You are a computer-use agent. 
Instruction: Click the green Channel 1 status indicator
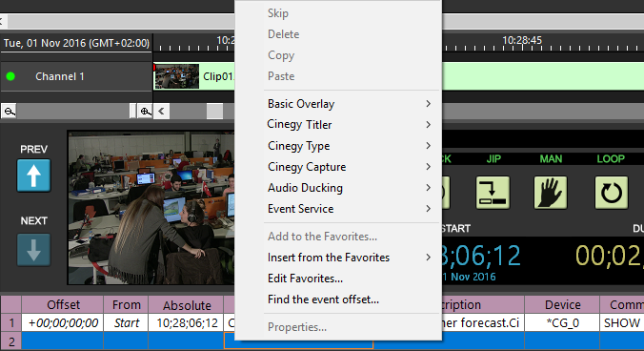(10, 76)
